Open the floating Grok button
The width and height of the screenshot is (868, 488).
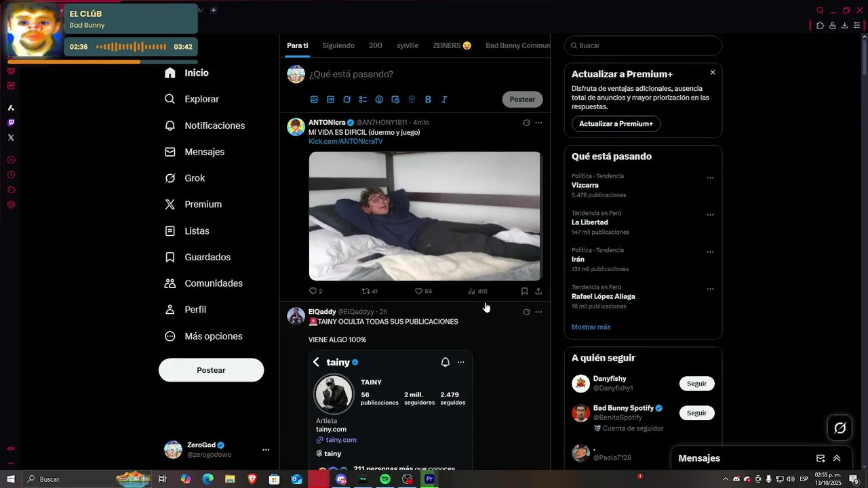point(840,428)
